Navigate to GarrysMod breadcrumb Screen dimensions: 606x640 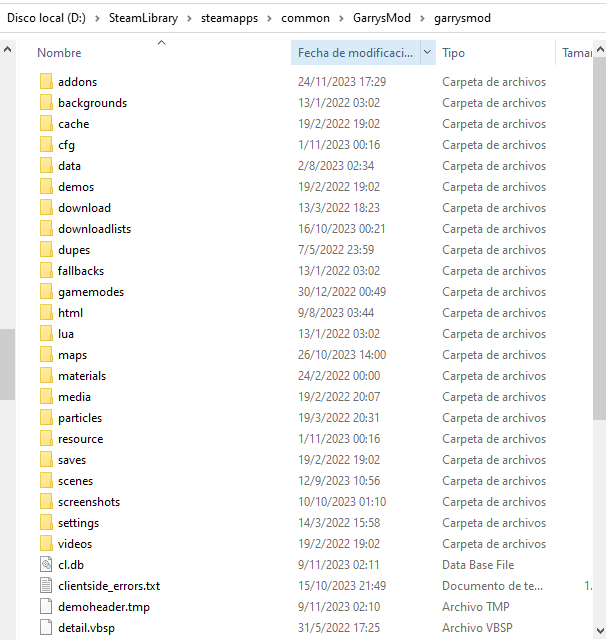click(382, 18)
